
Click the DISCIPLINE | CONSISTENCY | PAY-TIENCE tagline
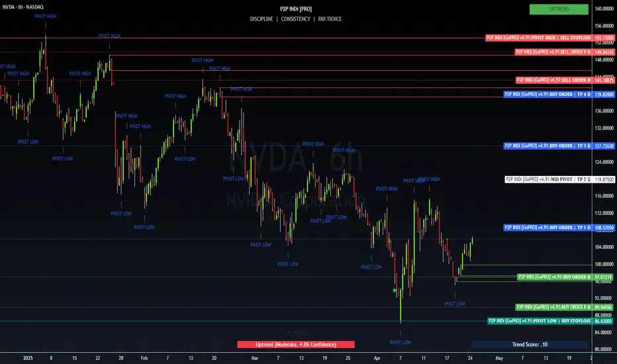point(296,19)
